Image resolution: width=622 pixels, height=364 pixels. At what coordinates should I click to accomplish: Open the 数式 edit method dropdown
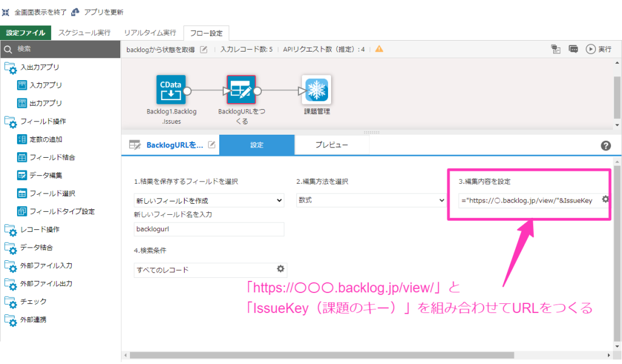click(371, 200)
